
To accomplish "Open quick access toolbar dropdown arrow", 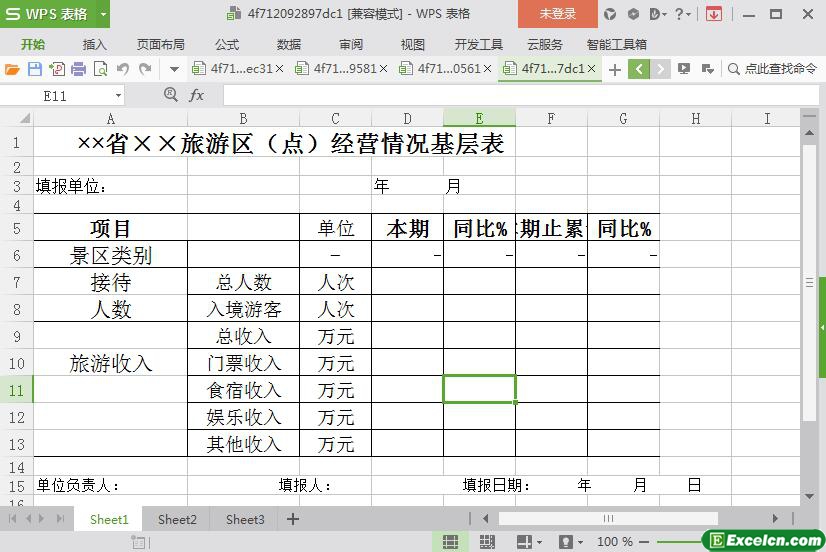I will pos(174,69).
